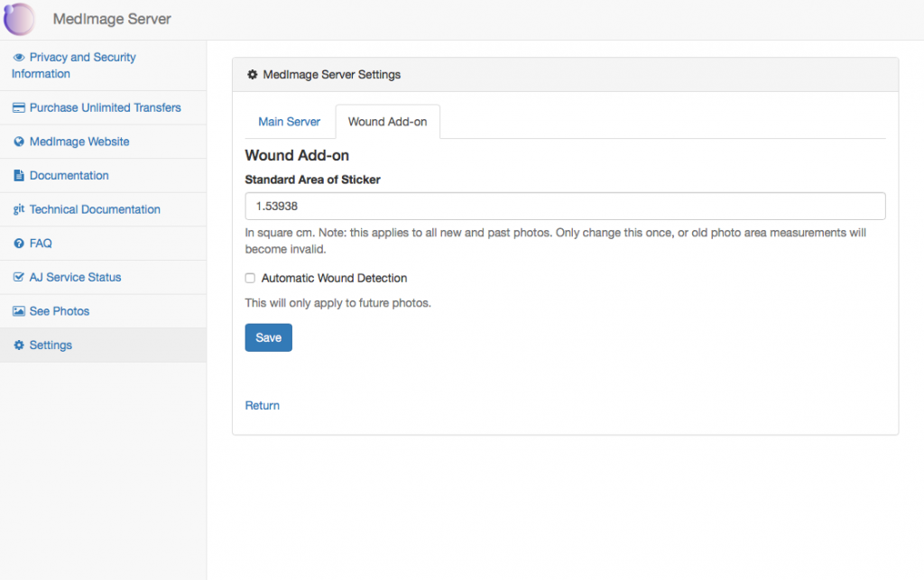
Task: Click the card icon for Purchase Unlimited Transfers
Action: (18, 107)
